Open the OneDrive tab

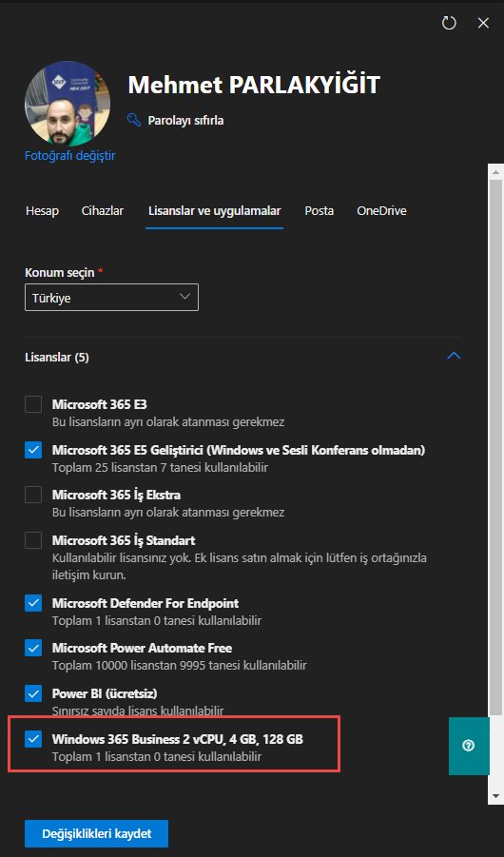tap(381, 211)
